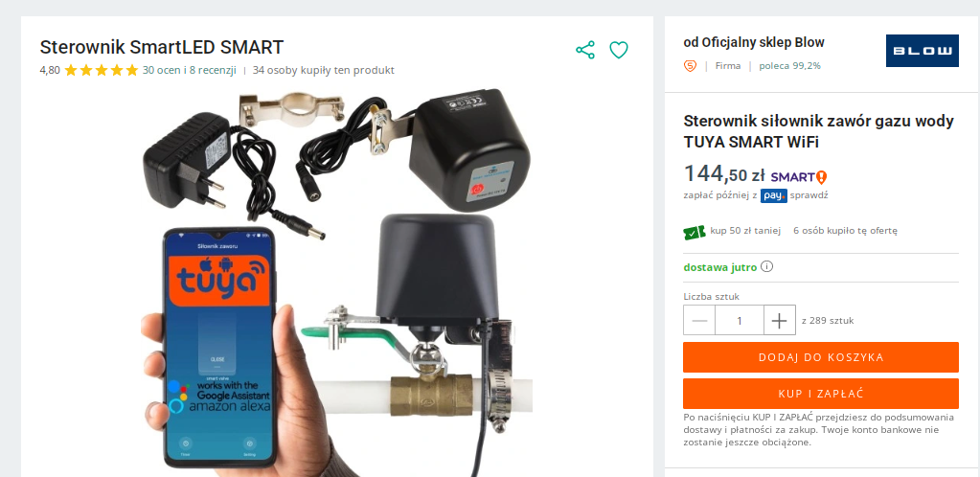
Task: Open delivery info icon beside dostawa jutro
Action: [x=767, y=267]
